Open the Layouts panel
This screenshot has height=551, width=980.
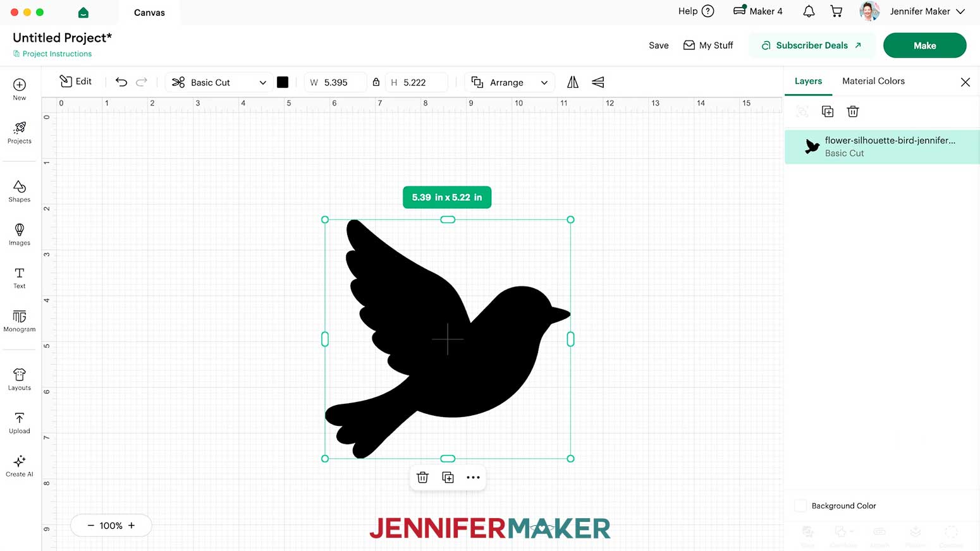20,379
